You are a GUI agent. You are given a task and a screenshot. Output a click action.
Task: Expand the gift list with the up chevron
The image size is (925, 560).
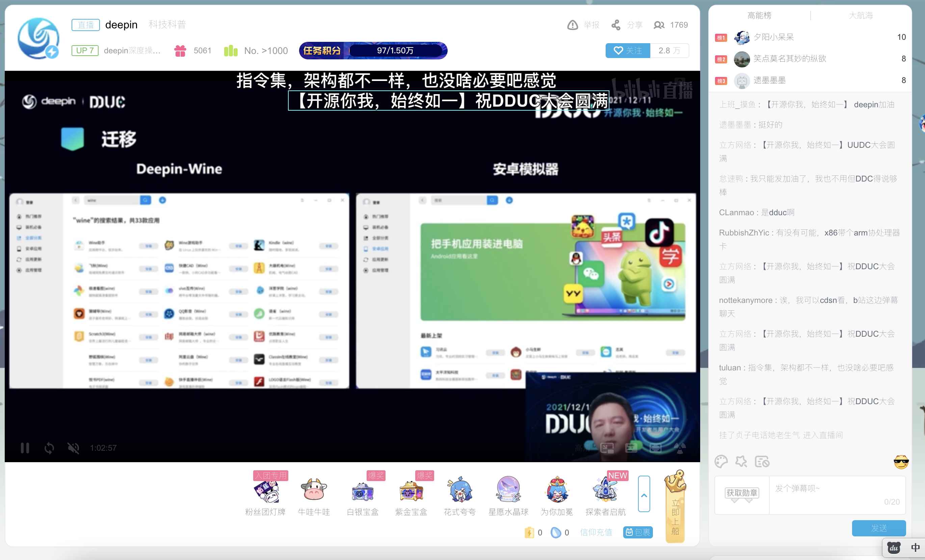[x=644, y=494]
